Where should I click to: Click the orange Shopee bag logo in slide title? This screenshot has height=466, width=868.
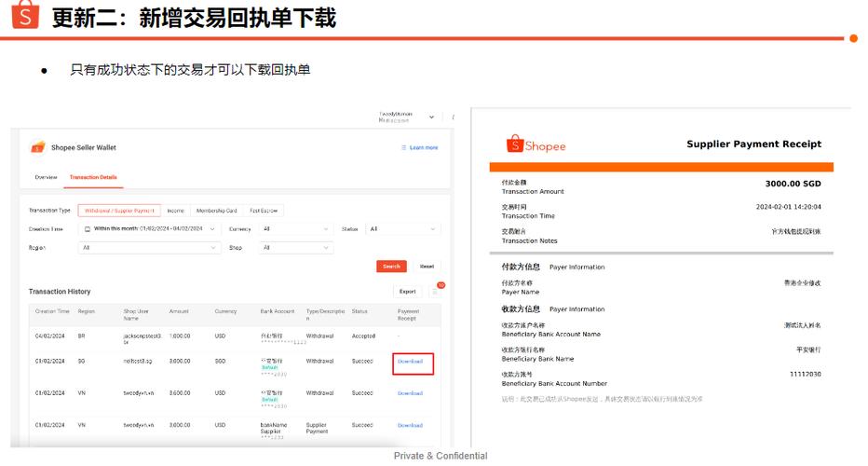(x=25, y=14)
